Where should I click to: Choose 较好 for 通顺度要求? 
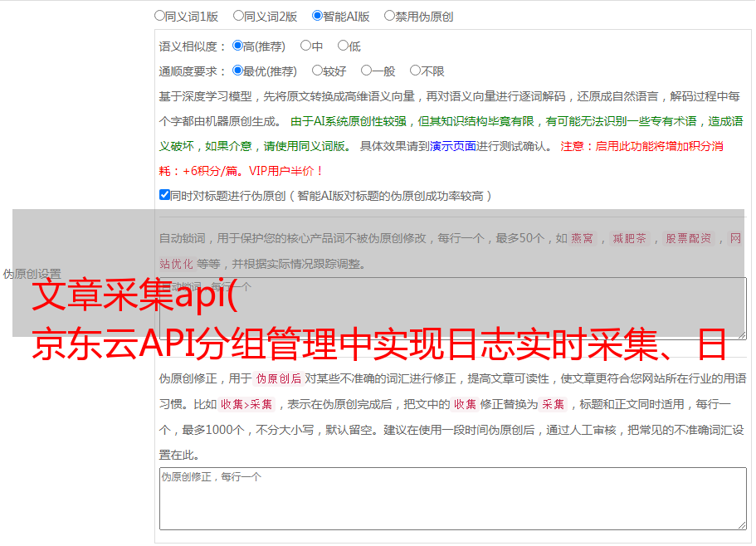click(317, 71)
